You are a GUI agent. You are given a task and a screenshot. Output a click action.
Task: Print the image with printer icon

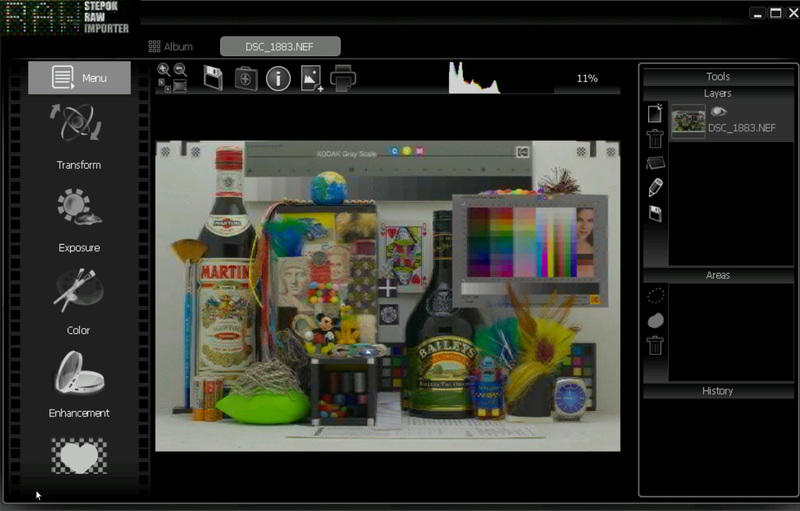(343, 78)
